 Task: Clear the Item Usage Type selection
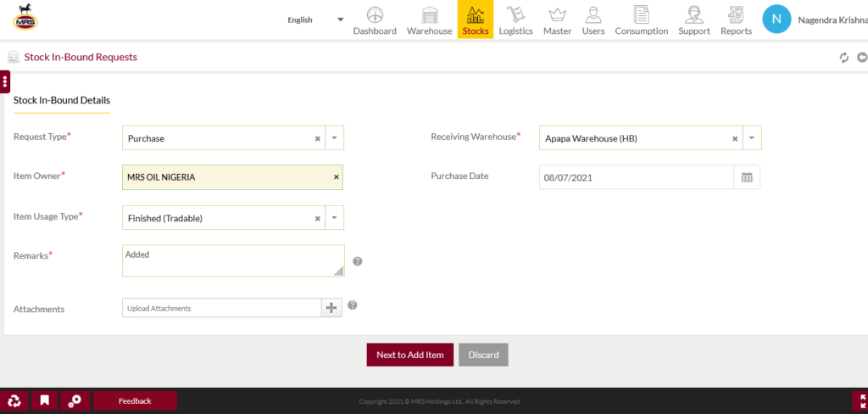318,218
